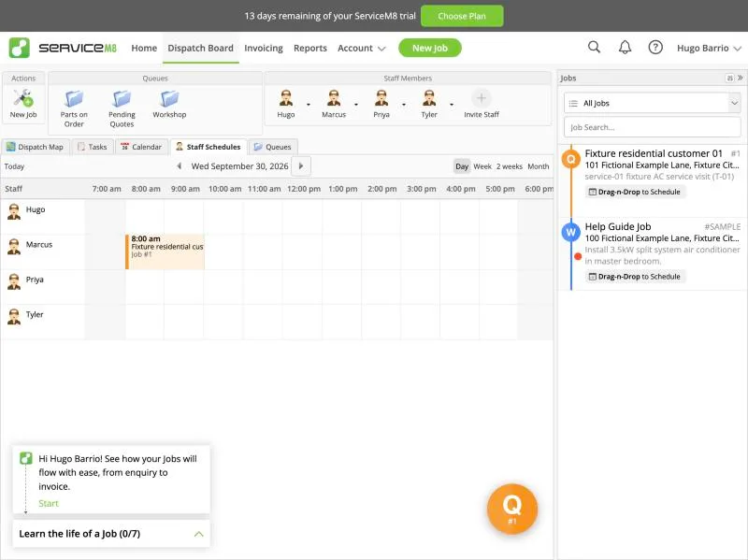Image resolution: width=748 pixels, height=560 pixels.
Task: Click the date Wed September 30, 2026
Action: point(239,166)
